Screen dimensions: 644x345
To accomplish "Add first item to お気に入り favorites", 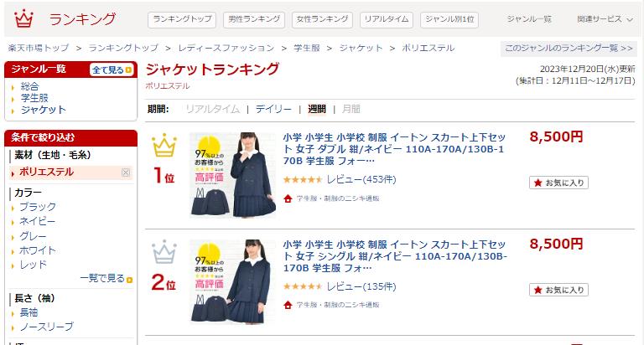I will pyautogui.click(x=558, y=183).
